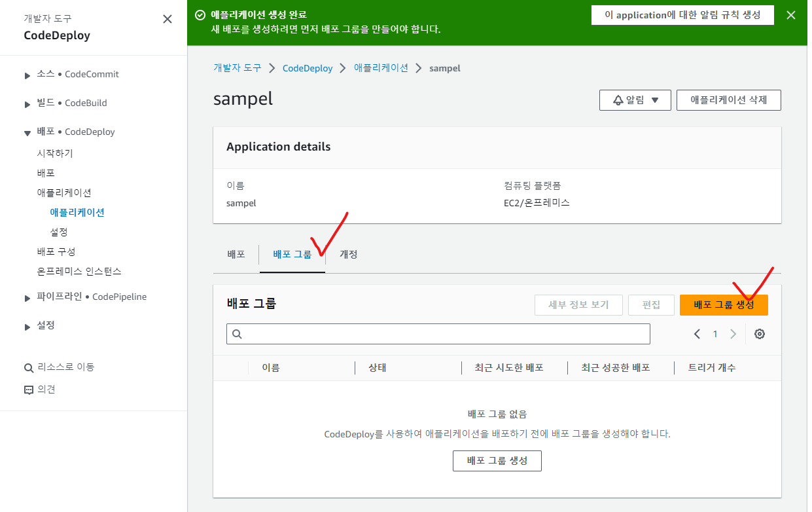Click application name value sampel in details
Screen dimensions: 812x512
click(241, 203)
